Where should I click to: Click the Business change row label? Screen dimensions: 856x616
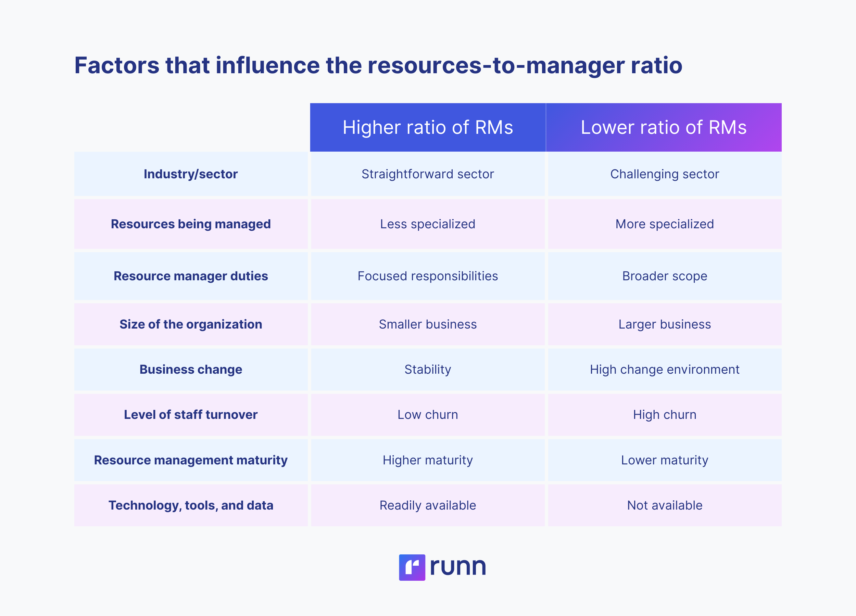tap(191, 369)
